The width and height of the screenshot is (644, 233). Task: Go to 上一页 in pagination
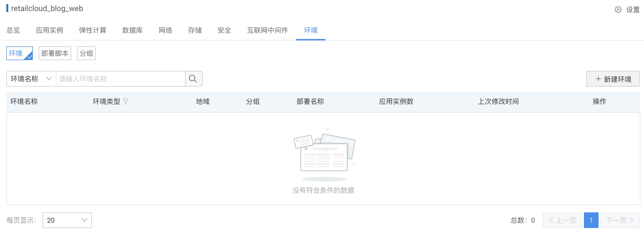pyautogui.click(x=562, y=220)
